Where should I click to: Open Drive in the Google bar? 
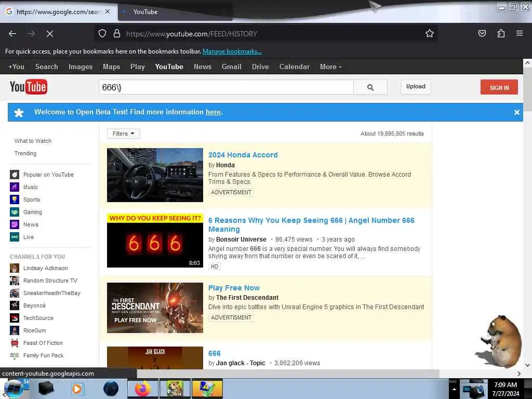[260, 67]
